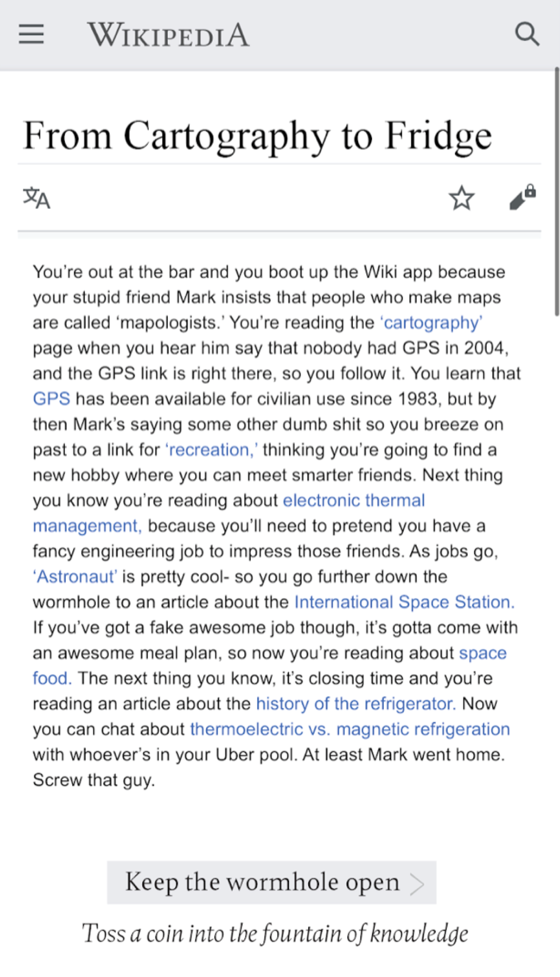Click Keep the wormhole open button
Image resolution: width=560 pixels, height=977 pixels.
click(x=271, y=882)
